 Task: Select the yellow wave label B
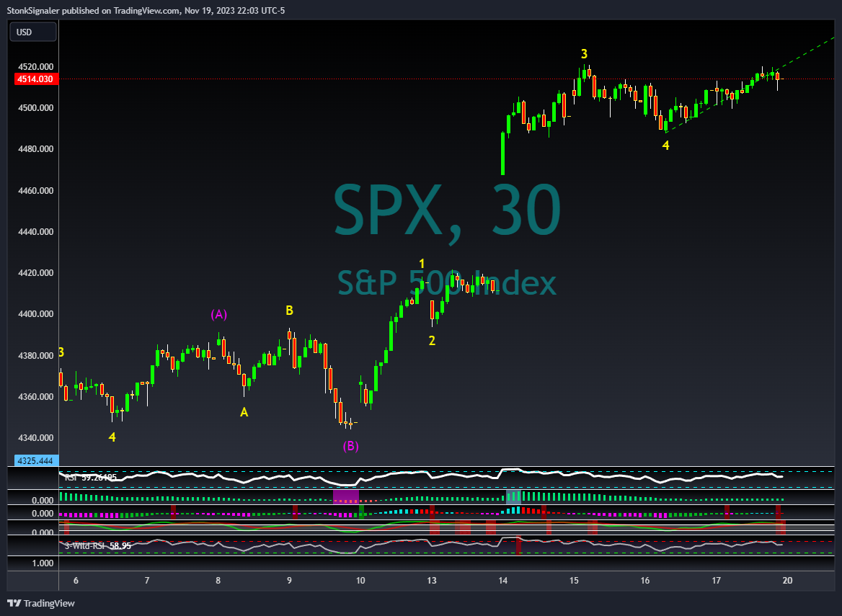click(290, 310)
